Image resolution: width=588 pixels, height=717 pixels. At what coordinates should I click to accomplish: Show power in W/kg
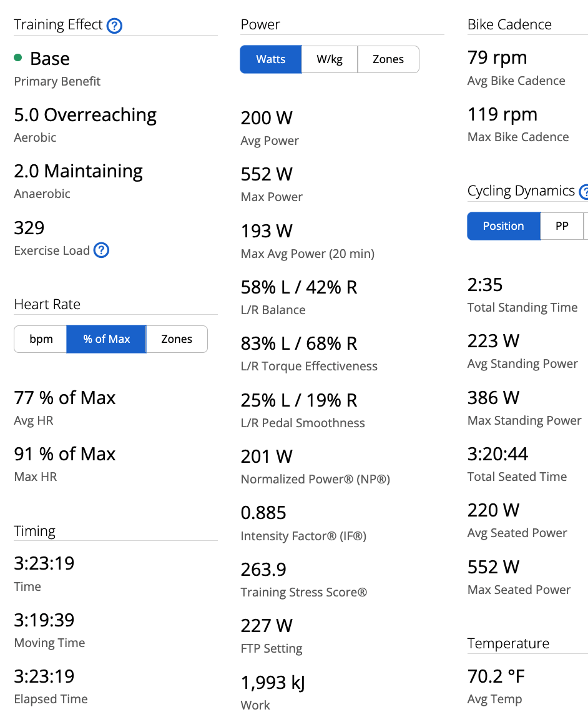pos(329,59)
